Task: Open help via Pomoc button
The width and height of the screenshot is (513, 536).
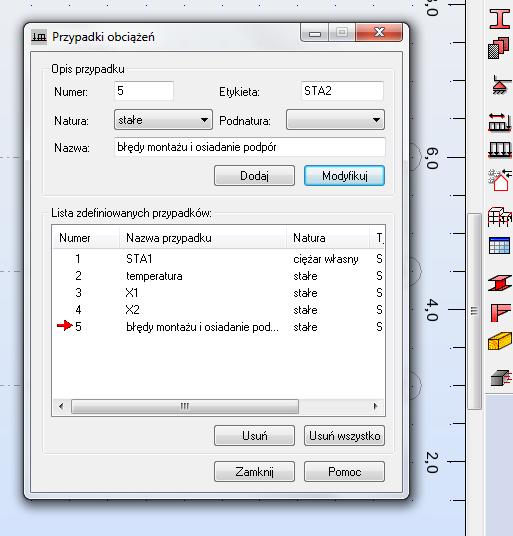Action: [344, 472]
